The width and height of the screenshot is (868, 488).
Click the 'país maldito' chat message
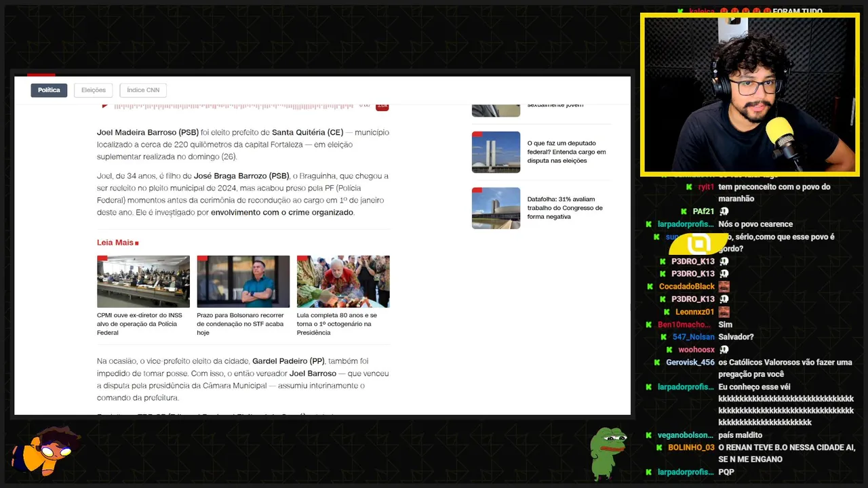[x=741, y=435]
